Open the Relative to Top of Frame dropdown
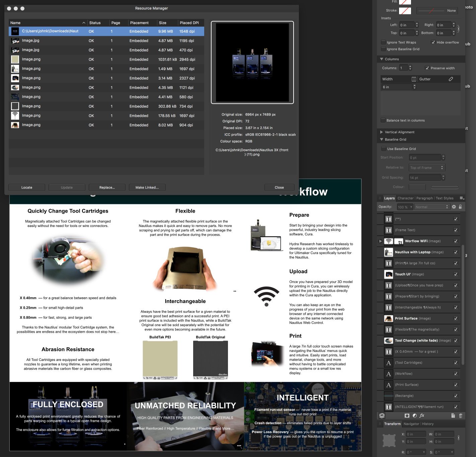476x457 pixels. pyautogui.click(x=426, y=168)
